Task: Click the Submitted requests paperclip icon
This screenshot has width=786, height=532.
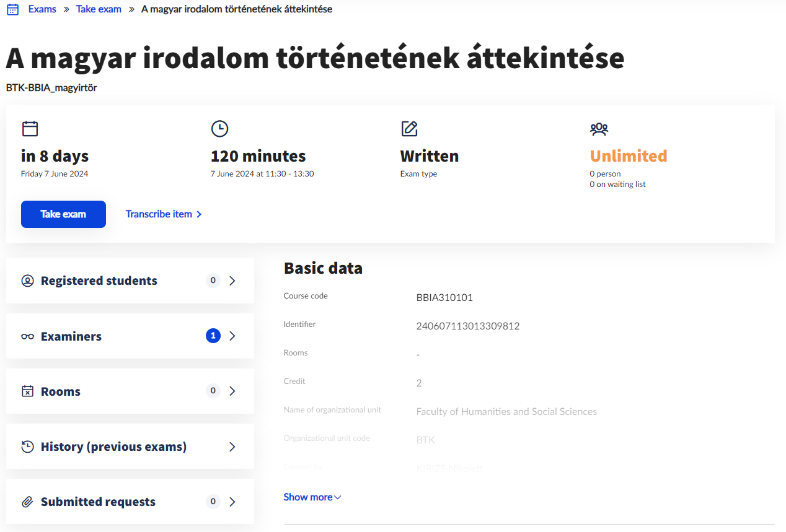Action: [x=27, y=502]
